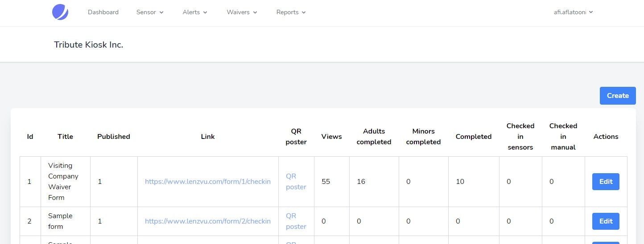This screenshot has height=244, width=644.
Task: Select the Visiting Company Waiver Form title cell
Action: pyautogui.click(x=63, y=182)
